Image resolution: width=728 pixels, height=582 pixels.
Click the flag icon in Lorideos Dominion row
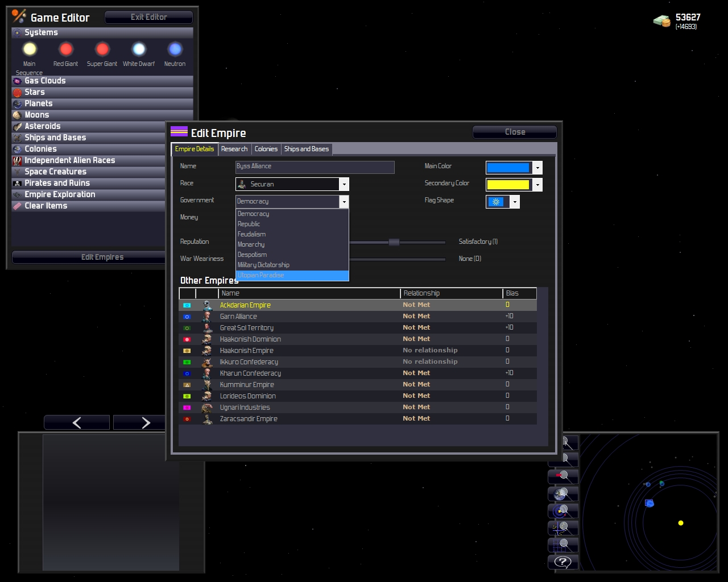pyautogui.click(x=187, y=396)
